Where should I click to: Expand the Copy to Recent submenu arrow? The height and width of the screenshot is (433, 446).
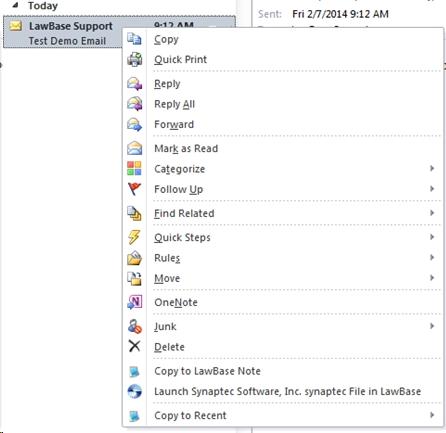pyautogui.click(x=432, y=415)
